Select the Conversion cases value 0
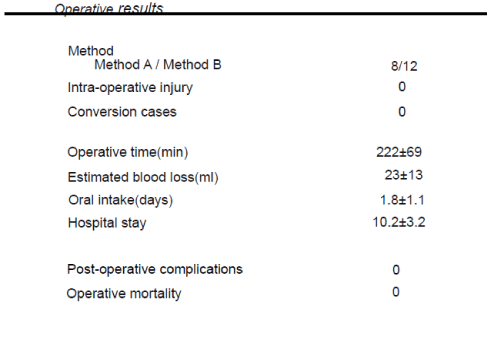 click(402, 112)
